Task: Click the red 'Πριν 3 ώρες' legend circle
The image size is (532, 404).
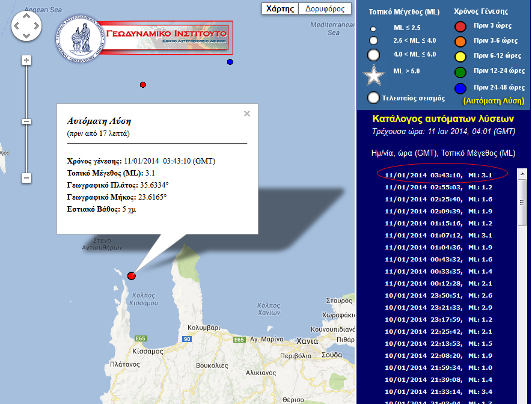Action: tap(460, 26)
